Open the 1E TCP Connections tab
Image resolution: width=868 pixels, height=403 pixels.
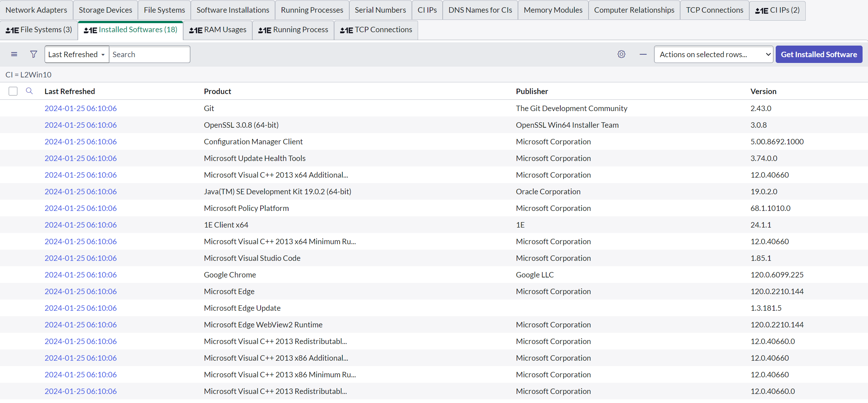376,30
